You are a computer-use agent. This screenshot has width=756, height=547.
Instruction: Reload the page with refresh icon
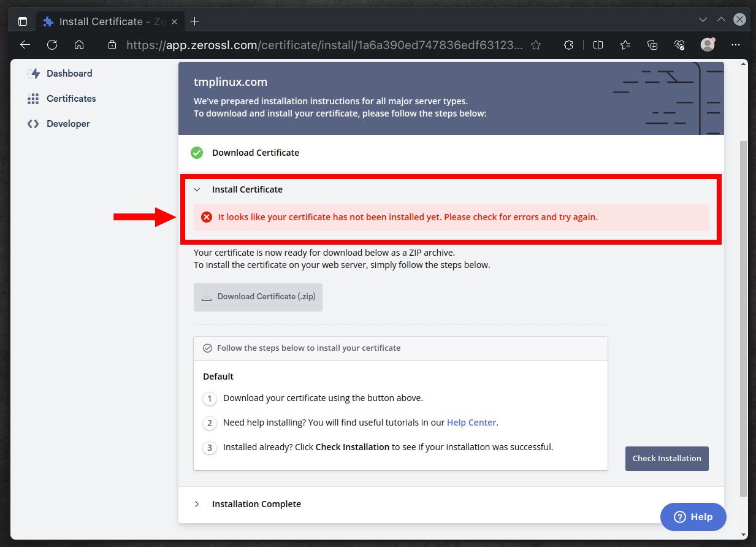tap(52, 45)
